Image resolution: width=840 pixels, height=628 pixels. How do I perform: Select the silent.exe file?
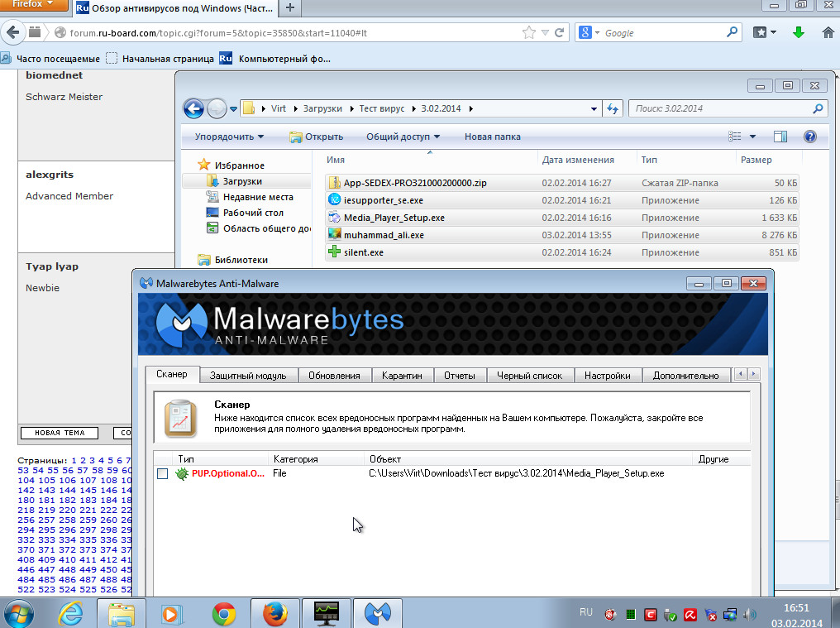363,252
